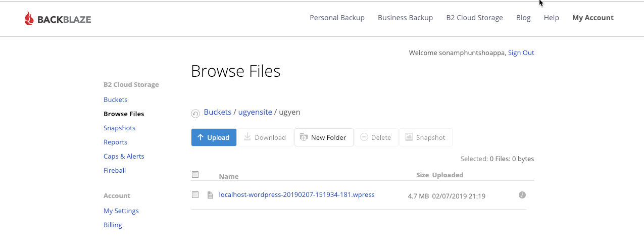The height and width of the screenshot is (251, 644).
Task: Click the 4.7 MB size value
Action: 418,196
